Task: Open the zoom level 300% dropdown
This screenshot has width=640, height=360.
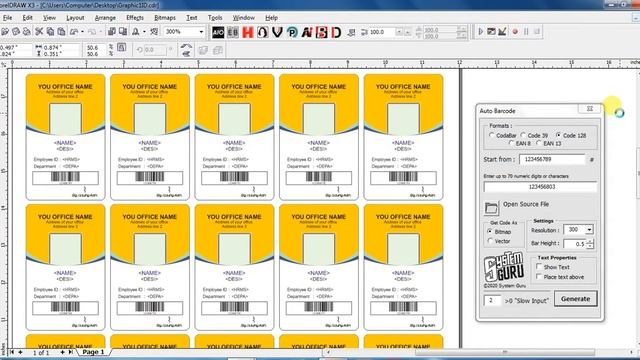Action: click(x=201, y=32)
